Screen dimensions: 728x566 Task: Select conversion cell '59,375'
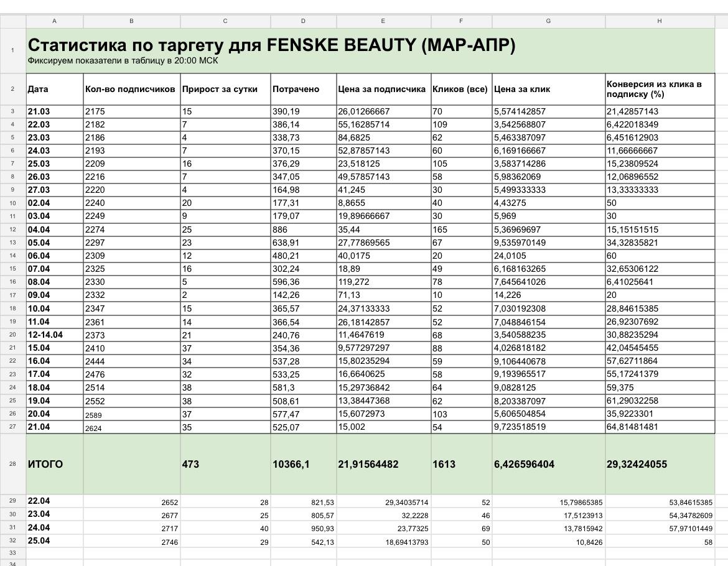click(660, 387)
